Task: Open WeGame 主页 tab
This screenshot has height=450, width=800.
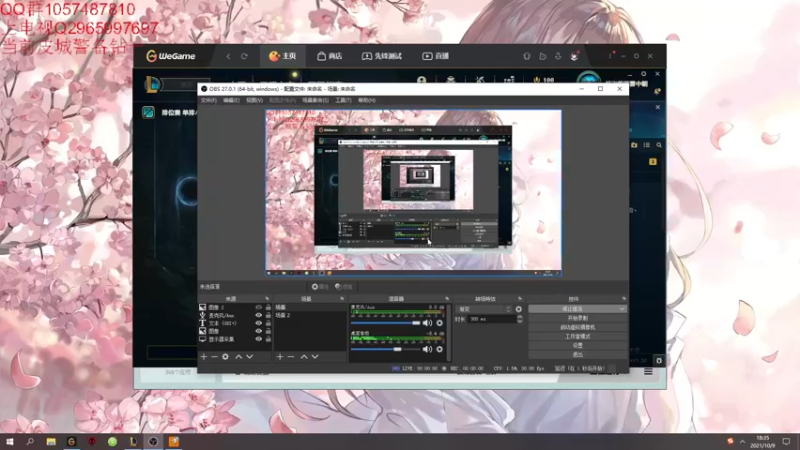Action: [x=283, y=56]
